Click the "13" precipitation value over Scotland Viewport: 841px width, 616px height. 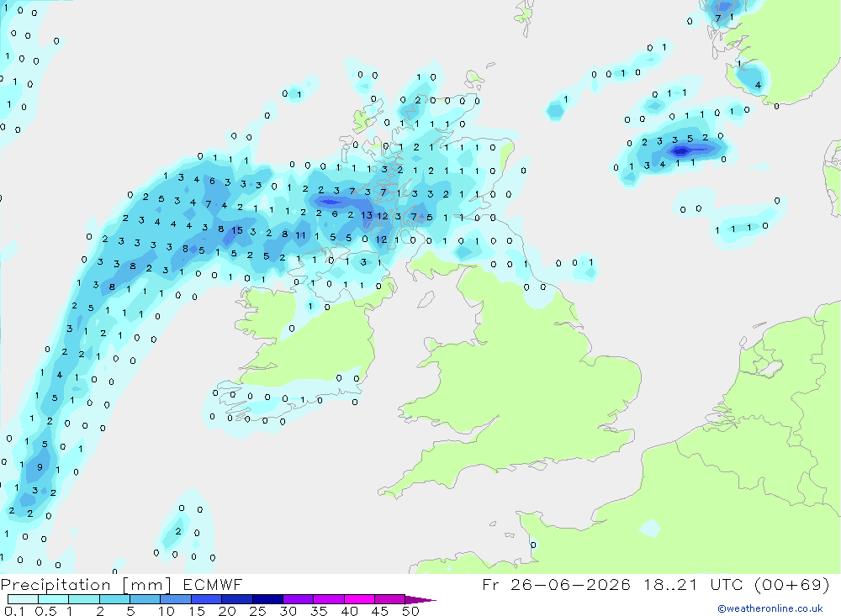click(367, 215)
